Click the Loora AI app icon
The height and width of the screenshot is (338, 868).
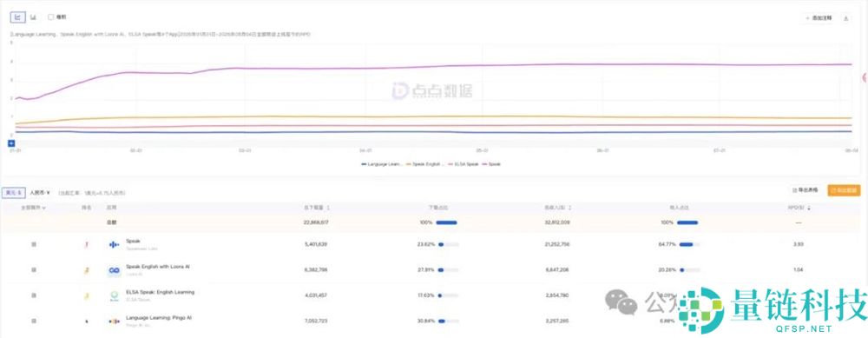coord(114,270)
